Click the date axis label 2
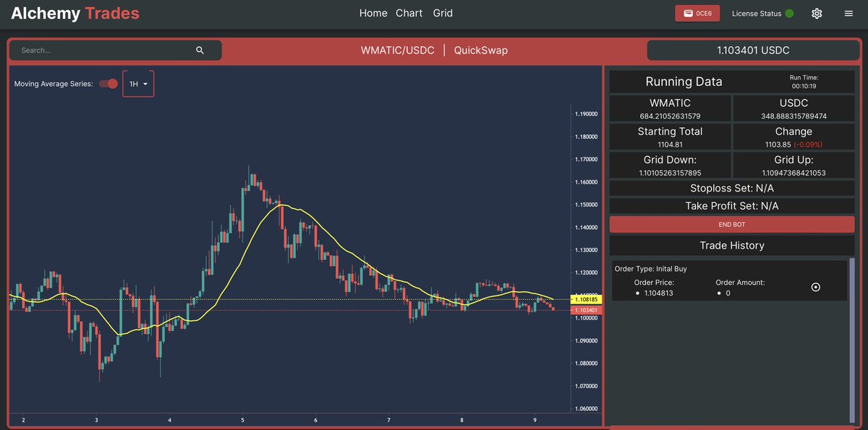 23,420
